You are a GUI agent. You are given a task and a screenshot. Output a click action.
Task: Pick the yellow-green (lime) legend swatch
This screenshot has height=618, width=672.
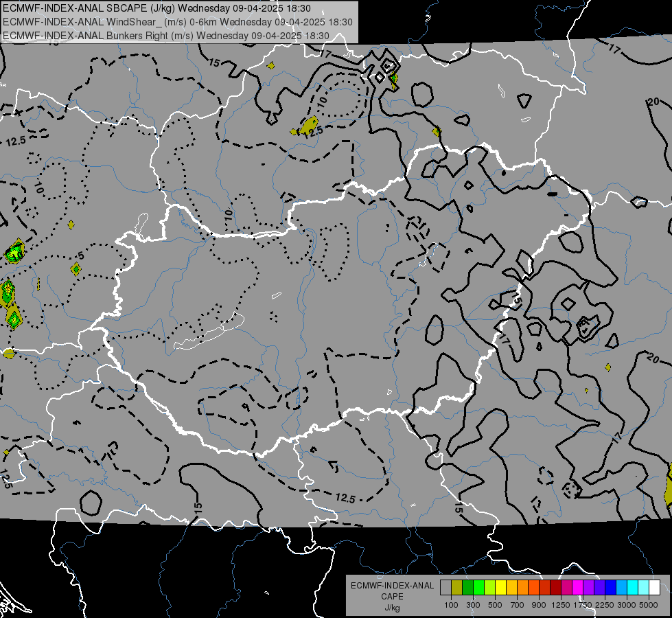[490, 588]
